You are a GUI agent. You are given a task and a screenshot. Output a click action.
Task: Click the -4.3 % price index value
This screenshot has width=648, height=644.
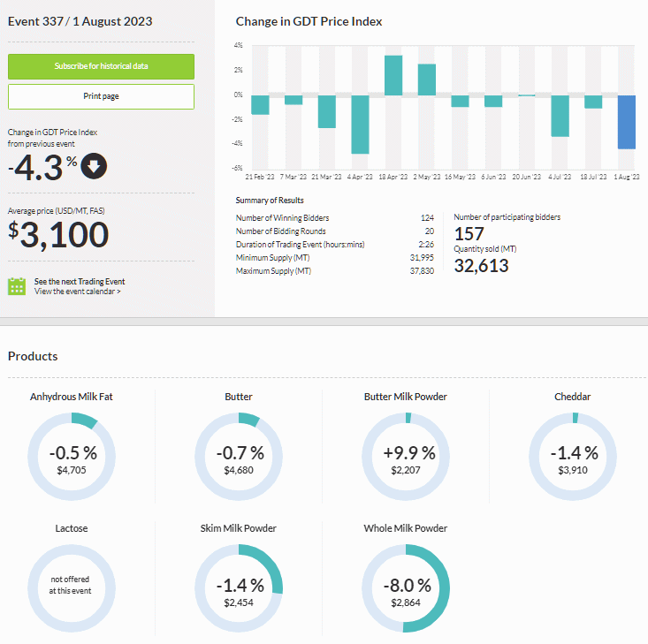[42, 167]
